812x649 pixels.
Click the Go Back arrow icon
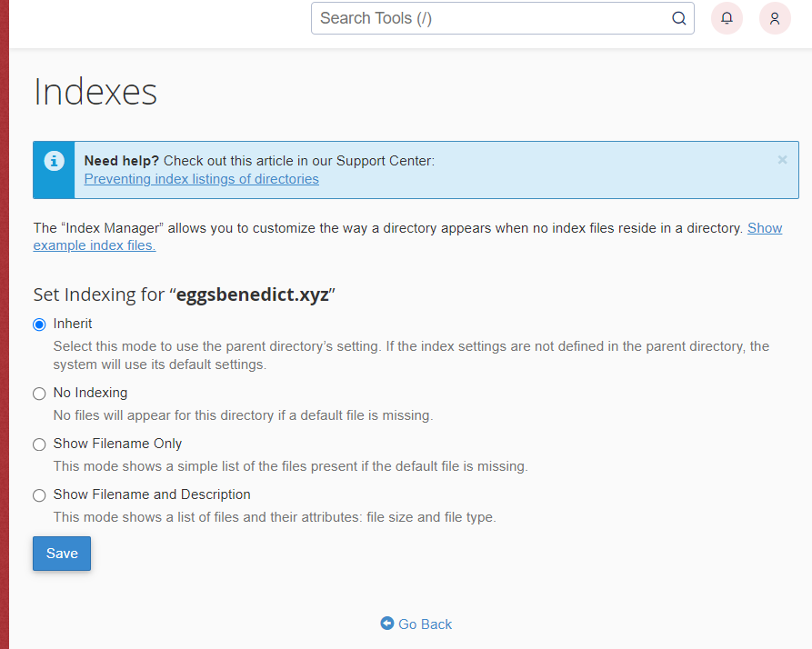pos(387,624)
